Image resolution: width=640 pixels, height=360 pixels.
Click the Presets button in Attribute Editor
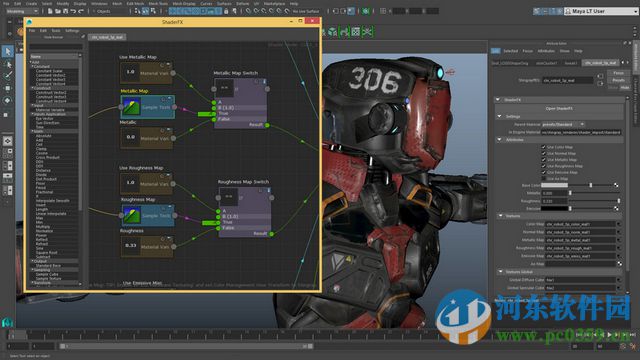[618, 80]
